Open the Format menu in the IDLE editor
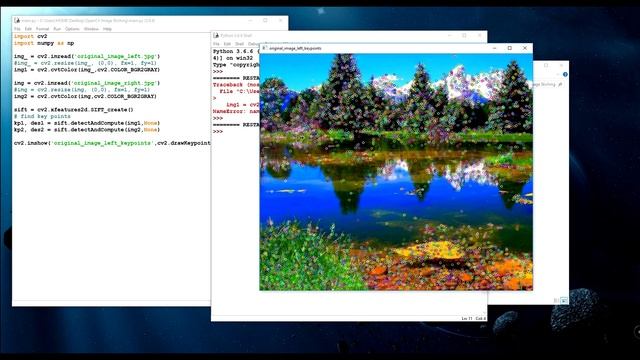 point(42,29)
